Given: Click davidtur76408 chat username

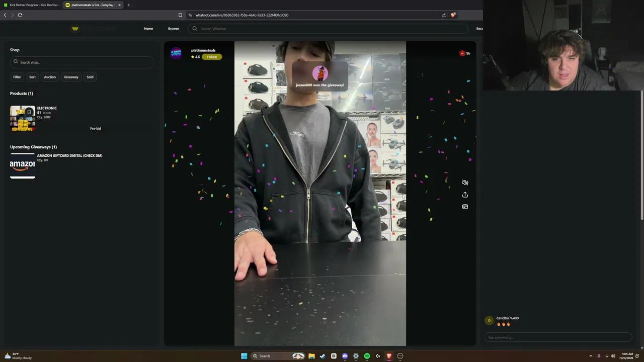Looking at the screenshot, I should (x=507, y=318).
